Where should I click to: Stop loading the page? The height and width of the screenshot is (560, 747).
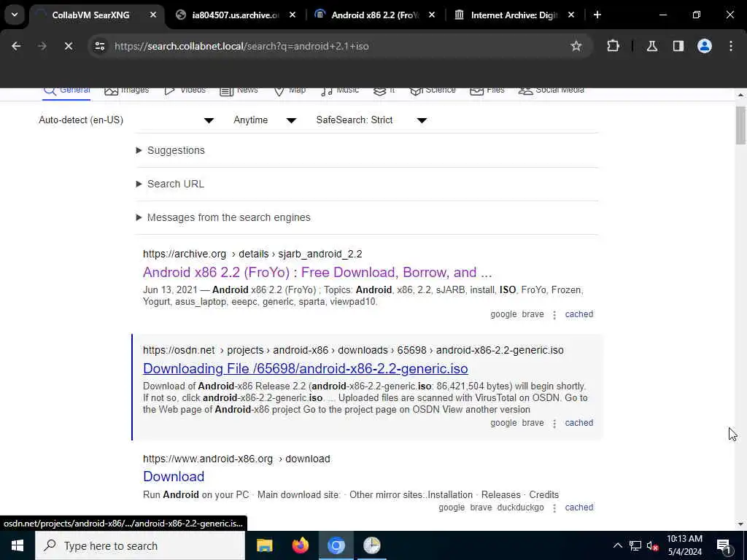click(68, 46)
